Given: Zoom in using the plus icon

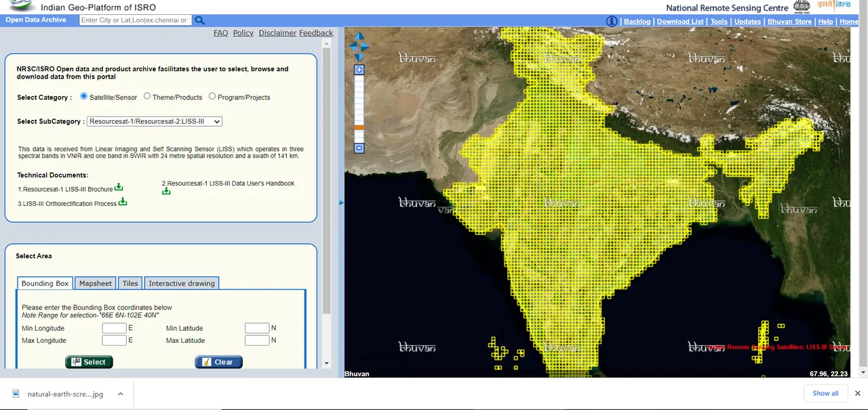Looking at the screenshot, I should 359,70.
